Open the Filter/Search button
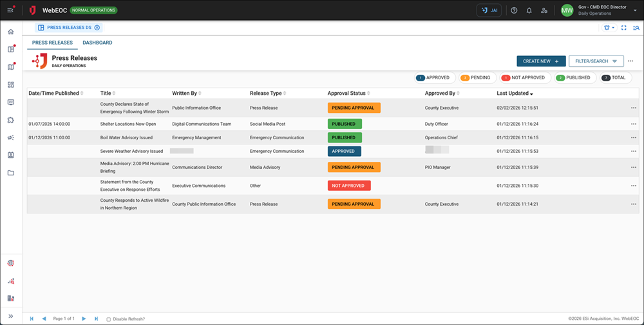This screenshot has width=644, height=325. pos(596,61)
